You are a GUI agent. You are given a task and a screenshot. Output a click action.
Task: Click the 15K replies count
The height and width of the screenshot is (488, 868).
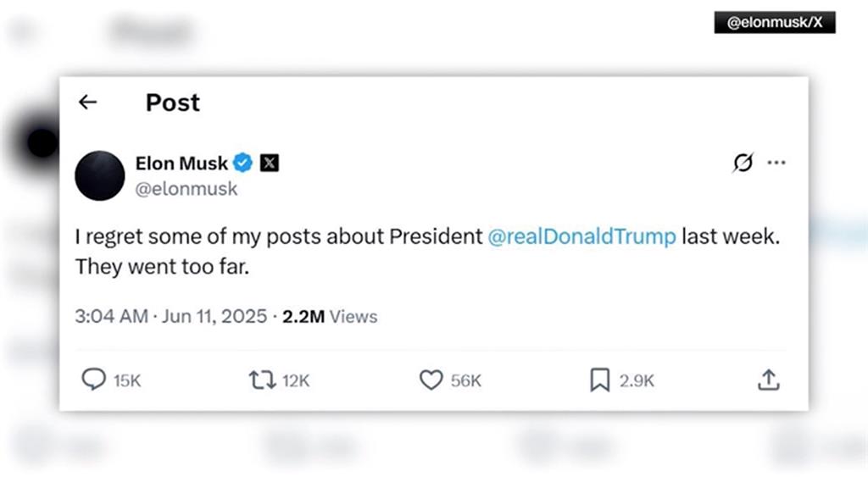pos(127,381)
